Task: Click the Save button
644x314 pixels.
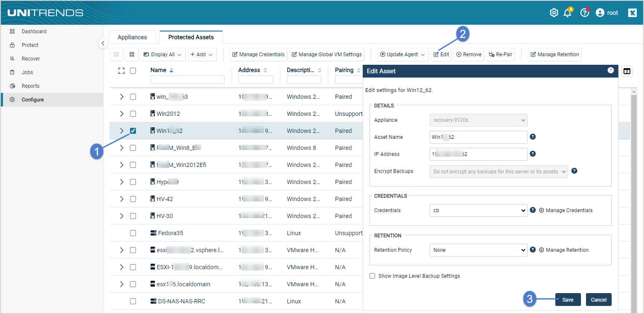Action: pos(568,300)
